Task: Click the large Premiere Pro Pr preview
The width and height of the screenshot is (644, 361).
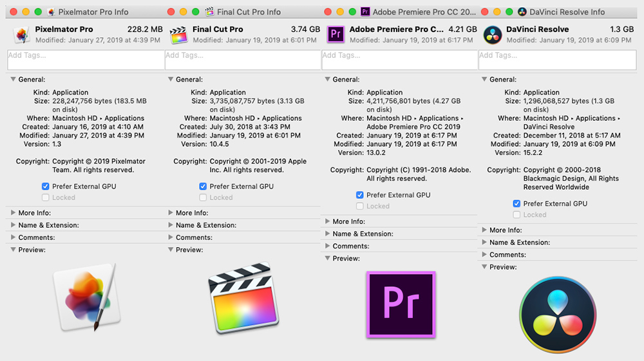Action: click(x=401, y=305)
